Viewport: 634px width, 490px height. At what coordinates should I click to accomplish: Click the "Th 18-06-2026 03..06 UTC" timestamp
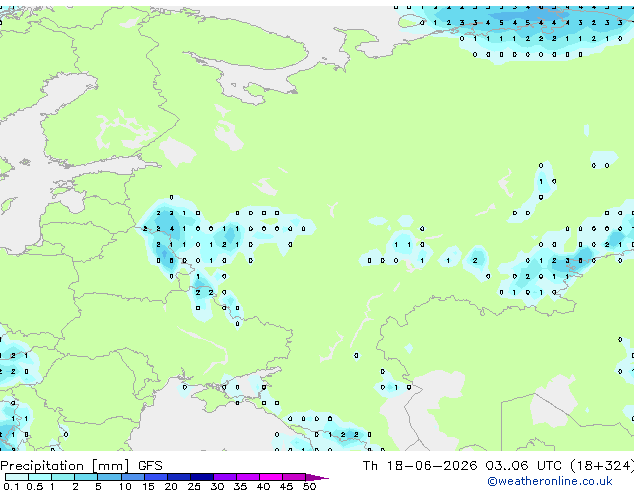pos(463,465)
